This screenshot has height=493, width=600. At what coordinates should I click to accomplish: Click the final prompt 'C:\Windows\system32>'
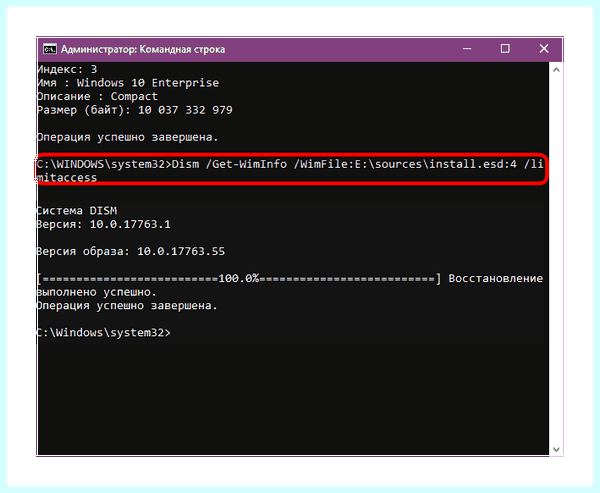(x=104, y=333)
